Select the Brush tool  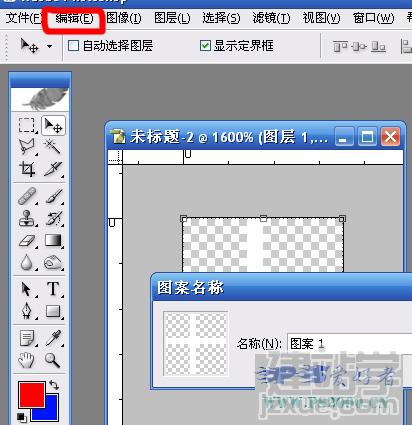(53, 196)
